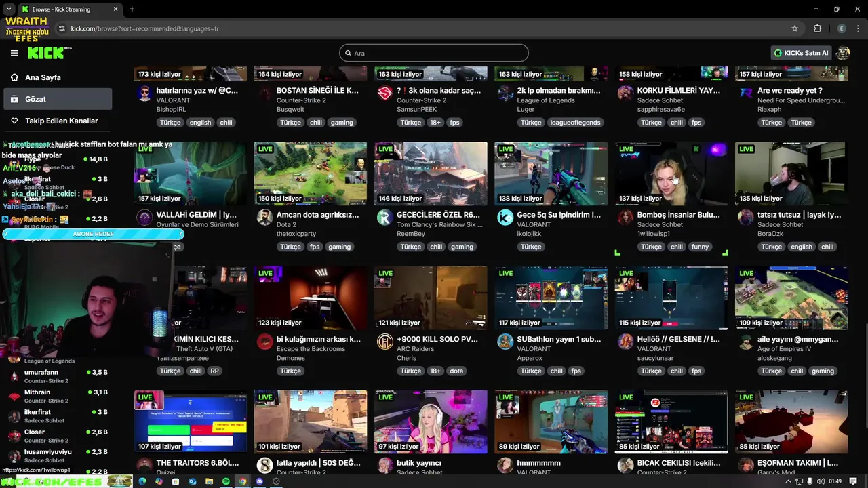Open ReemBey Rainbow Six stream thumbnail
Screen dimensions: 868x488
tap(431, 173)
